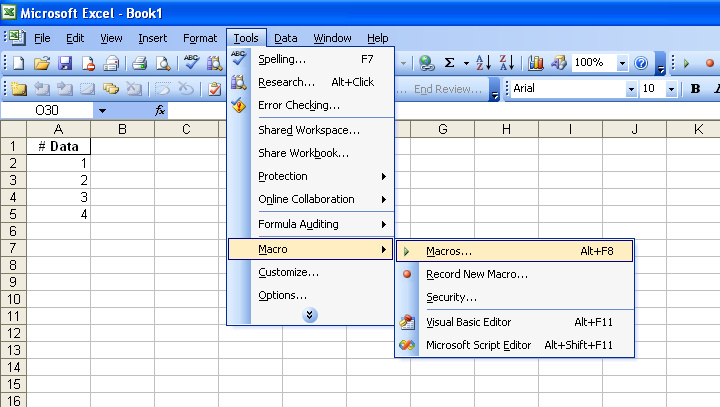Launch the Chart Wizard
The height and width of the screenshot is (407, 720).
click(535, 63)
